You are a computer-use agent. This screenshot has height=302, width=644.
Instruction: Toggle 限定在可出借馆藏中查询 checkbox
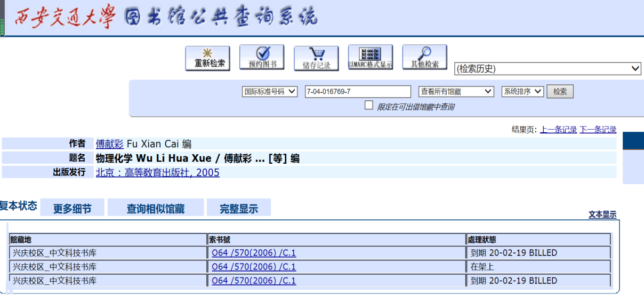tap(369, 105)
